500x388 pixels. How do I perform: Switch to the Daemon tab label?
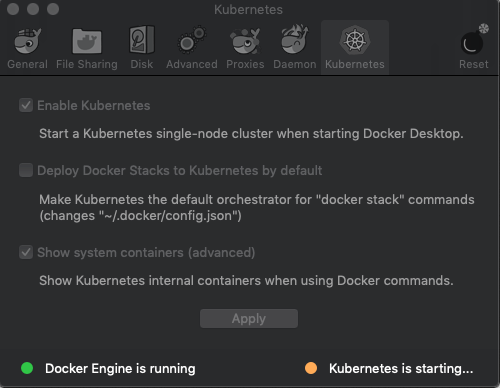[295, 64]
